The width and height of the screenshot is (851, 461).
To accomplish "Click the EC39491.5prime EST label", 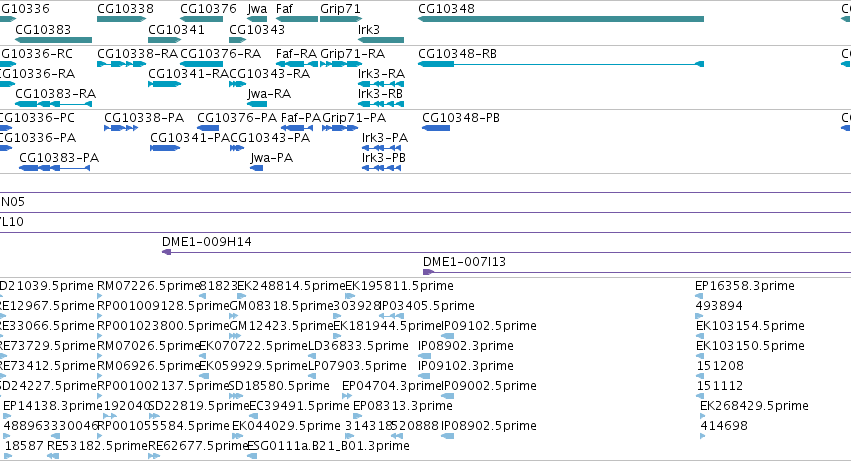I will tap(299, 406).
